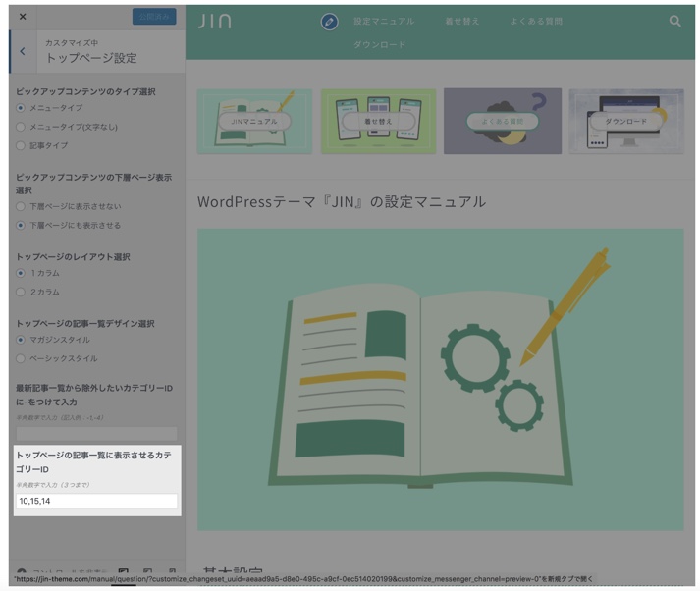Select the 1カラム layout radio
700x591 pixels.
[x=21, y=273]
